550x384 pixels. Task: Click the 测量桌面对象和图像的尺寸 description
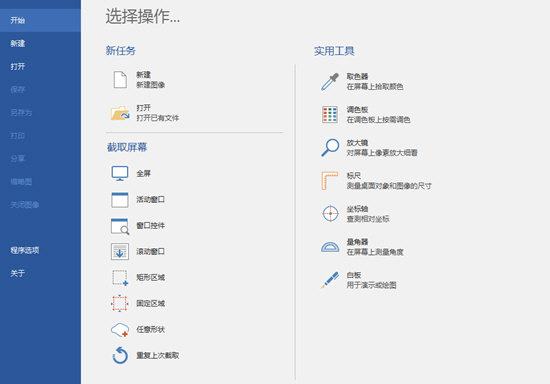pyautogui.click(x=389, y=186)
